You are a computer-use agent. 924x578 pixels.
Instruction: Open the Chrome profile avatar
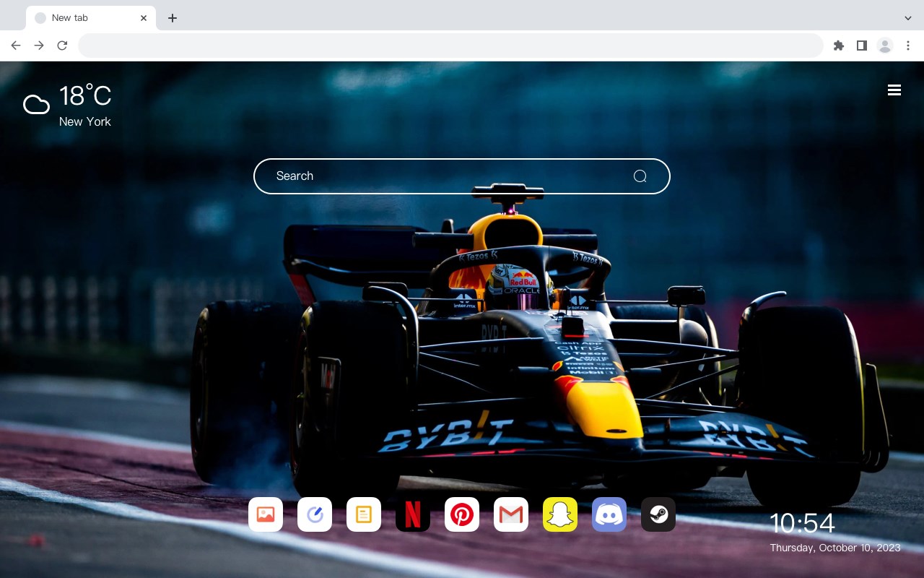click(x=885, y=46)
